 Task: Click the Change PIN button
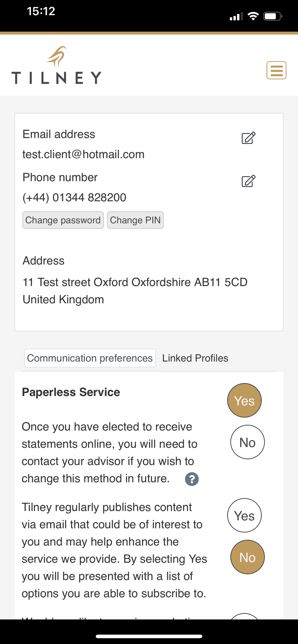tap(135, 220)
